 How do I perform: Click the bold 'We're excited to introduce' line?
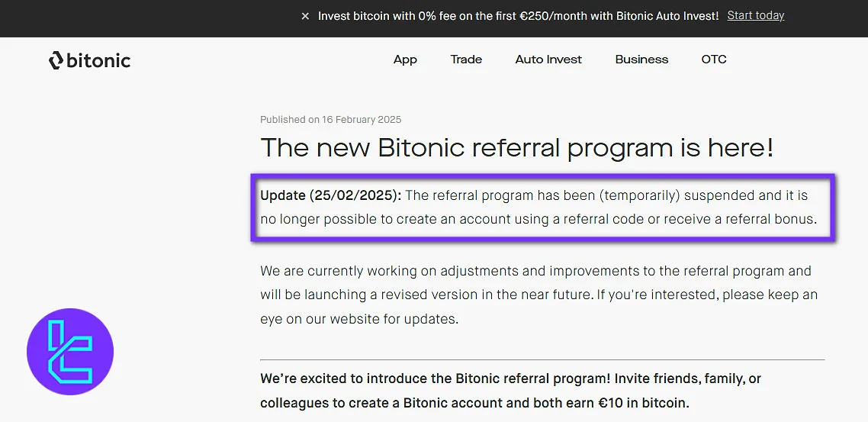coord(510,379)
